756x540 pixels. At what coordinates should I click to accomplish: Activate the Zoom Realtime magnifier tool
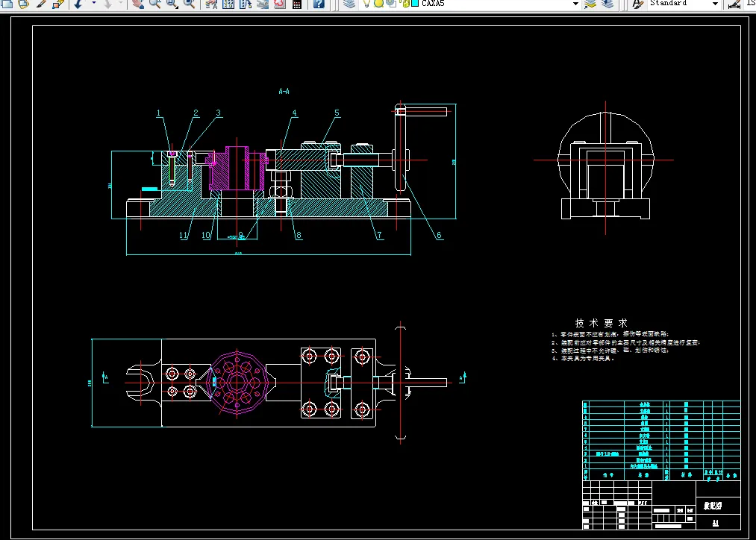154,4
